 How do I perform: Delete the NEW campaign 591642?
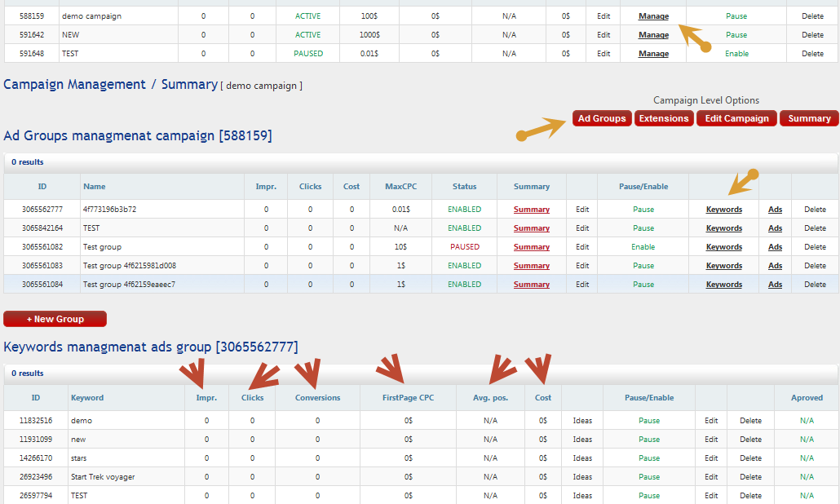point(812,35)
